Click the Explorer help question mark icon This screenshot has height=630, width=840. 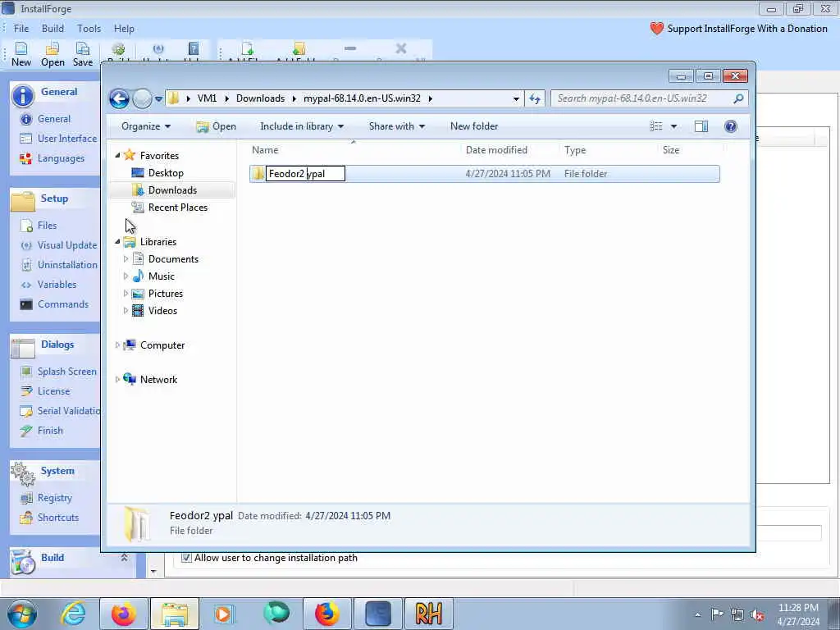click(x=731, y=126)
